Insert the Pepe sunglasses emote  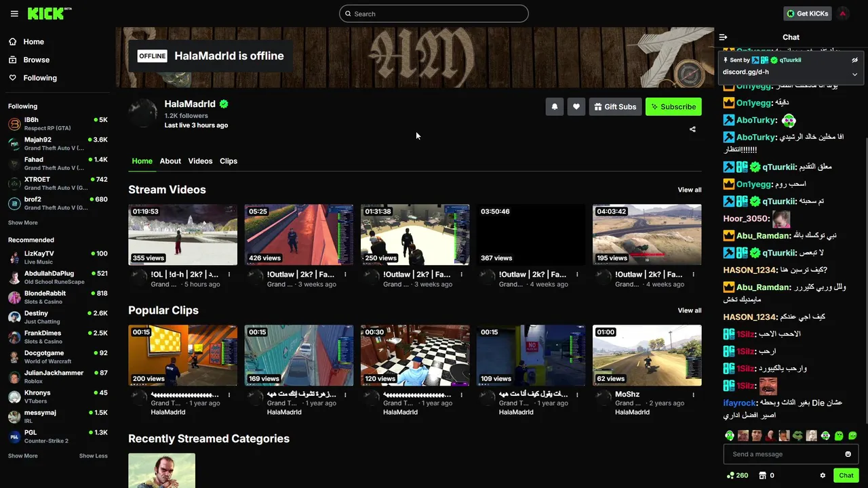797,436
